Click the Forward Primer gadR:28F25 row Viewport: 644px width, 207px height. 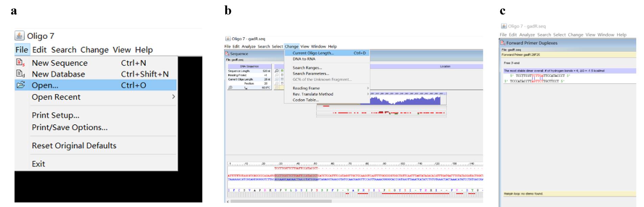click(x=568, y=55)
